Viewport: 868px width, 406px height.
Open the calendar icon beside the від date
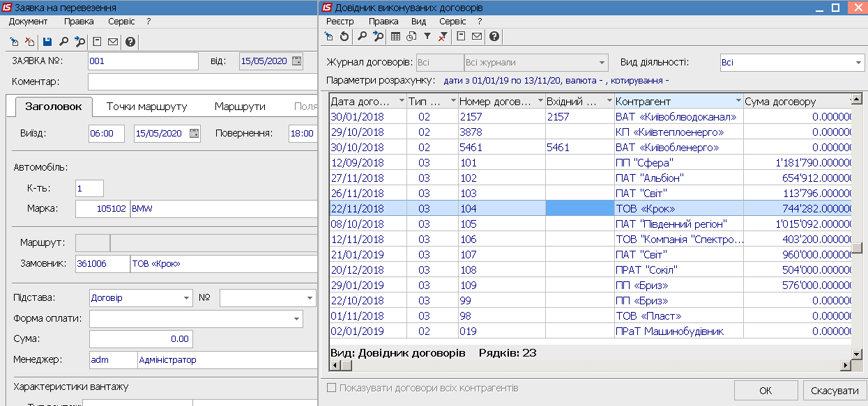pyautogui.click(x=297, y=61)
